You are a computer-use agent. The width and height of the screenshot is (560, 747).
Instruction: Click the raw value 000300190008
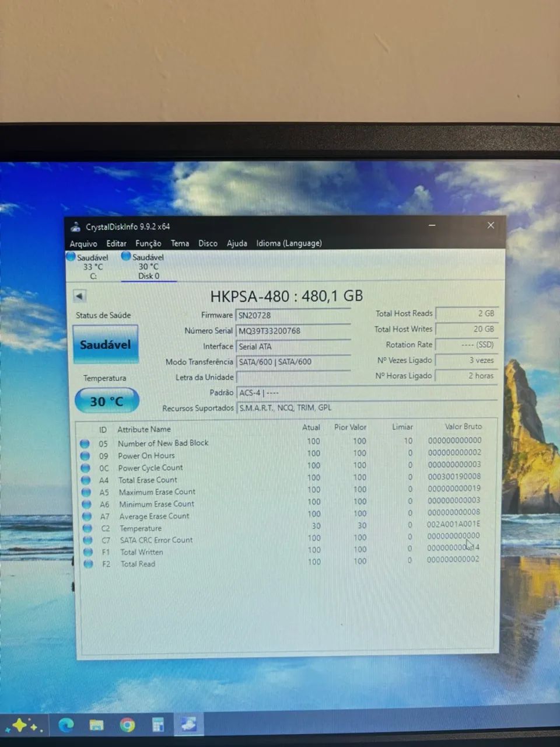point(454,477)
